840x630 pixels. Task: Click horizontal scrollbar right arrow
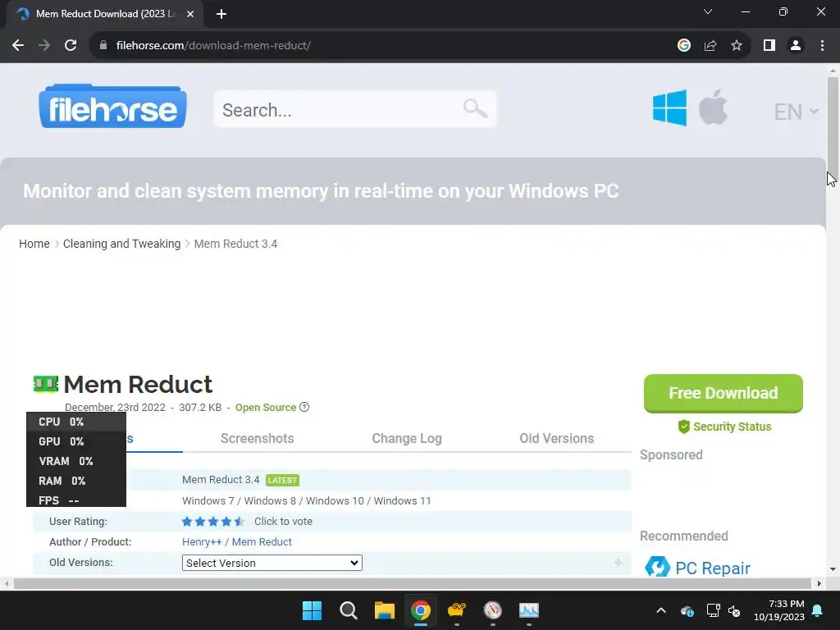819,583
